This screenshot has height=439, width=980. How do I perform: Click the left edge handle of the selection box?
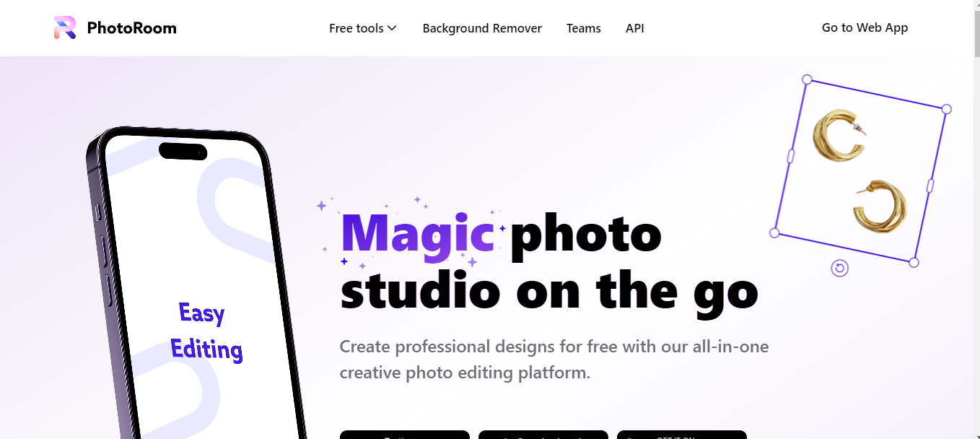pyautogui.click(x=791, y=156)
